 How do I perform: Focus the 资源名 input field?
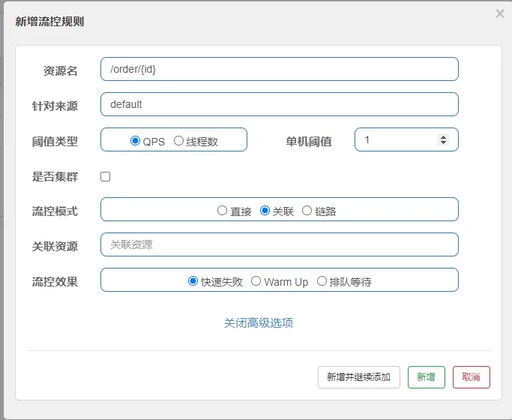coord(280,69)
